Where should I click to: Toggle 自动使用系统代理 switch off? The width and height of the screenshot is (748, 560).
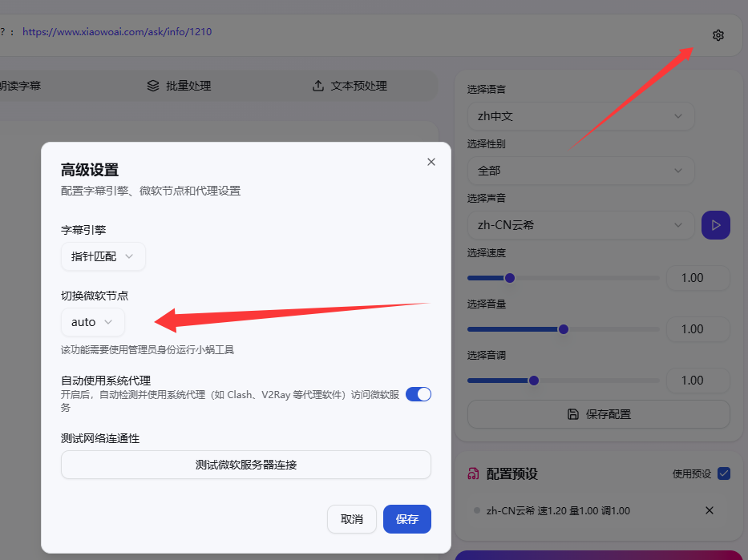[x=418, y=394]
